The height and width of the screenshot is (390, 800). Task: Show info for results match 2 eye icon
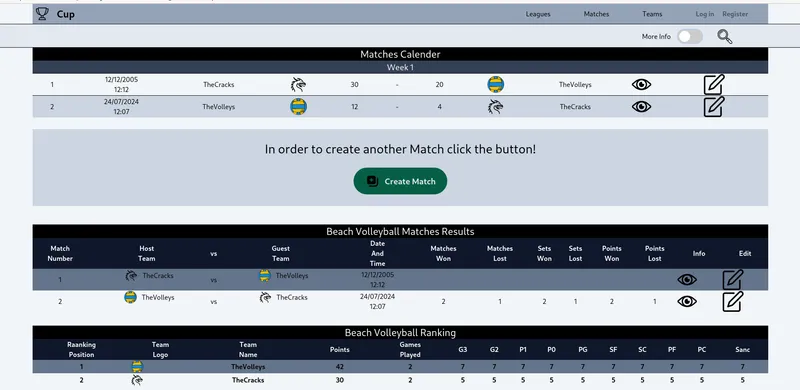click(687, 302)
